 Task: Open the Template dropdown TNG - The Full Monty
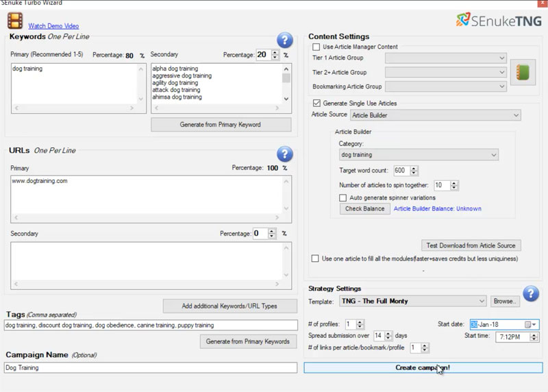(x=413, y=301)
